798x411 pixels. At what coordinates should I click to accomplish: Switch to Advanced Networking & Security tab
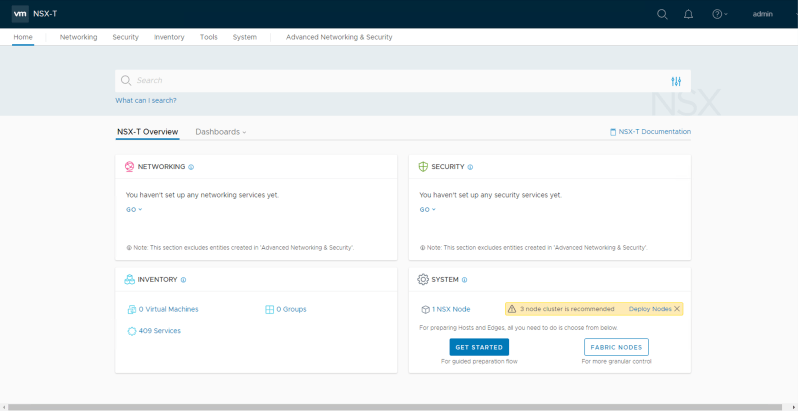tap(339, 37)
